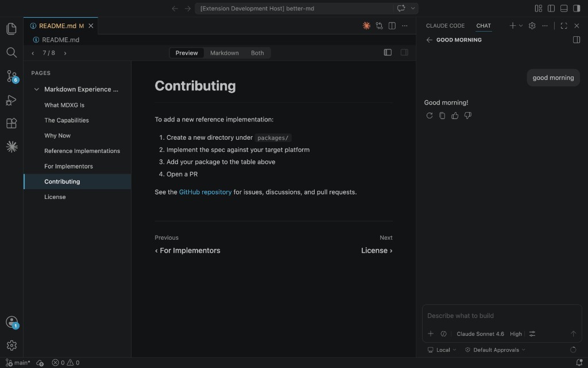Open chat settings gear icon
The width and height of the screenshot is (588, 368).
click(532, 25)
